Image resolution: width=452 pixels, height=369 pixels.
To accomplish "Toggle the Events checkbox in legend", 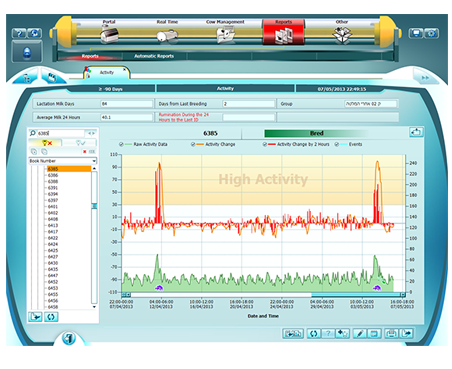I will click(337, 144).
